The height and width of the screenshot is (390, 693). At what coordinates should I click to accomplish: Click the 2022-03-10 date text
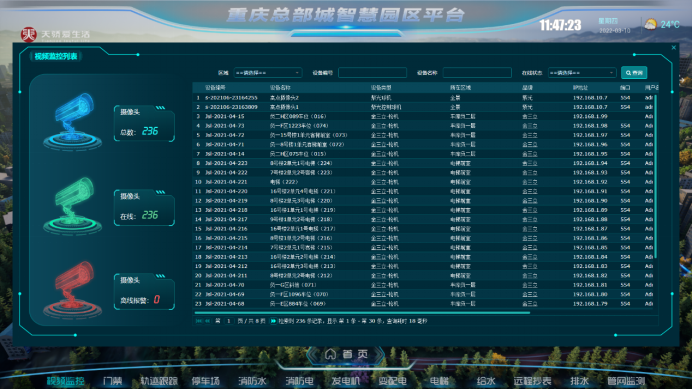pyautogui.click(x=614, y=31)
